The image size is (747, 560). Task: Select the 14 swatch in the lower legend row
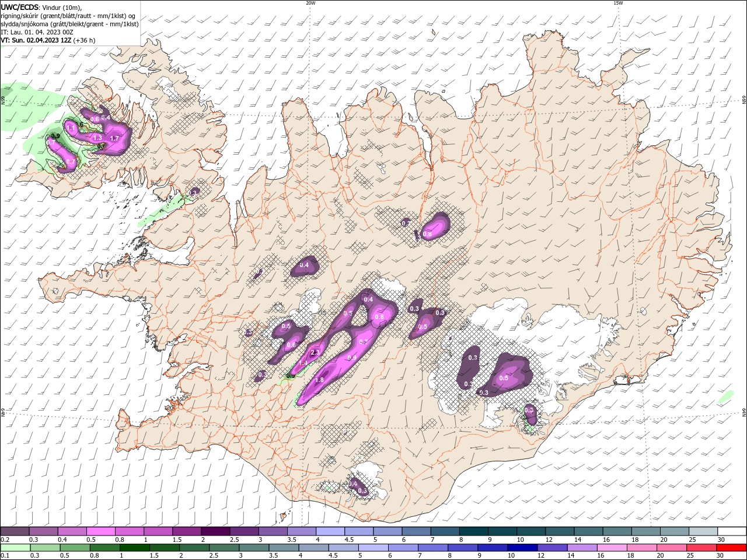pyautogui.click(x=582, y=548)
